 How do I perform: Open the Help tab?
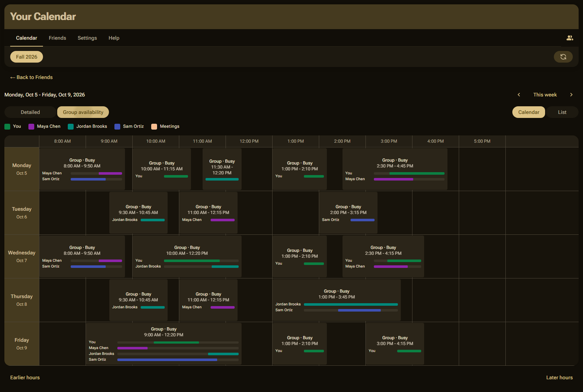tap(114, 38)
